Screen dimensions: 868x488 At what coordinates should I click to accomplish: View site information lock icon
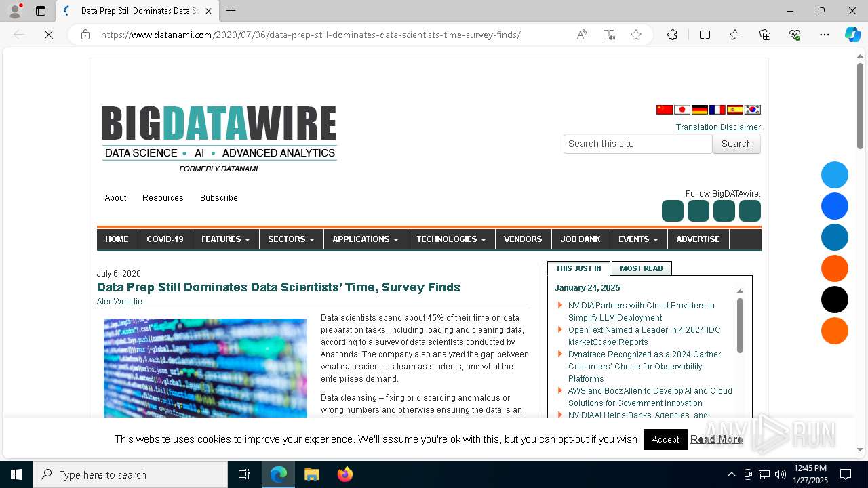coord(85,35)
